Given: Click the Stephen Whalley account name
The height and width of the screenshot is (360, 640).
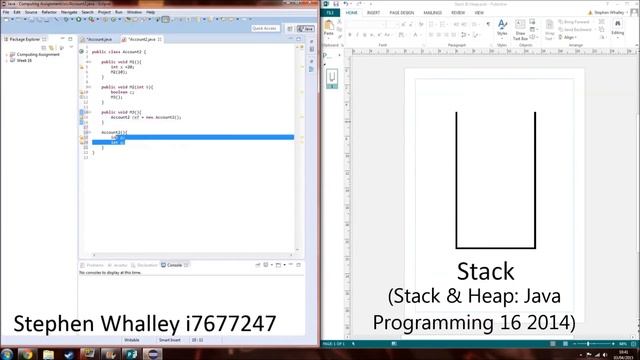Looking at the screenshot, I should tap(609, 13).
